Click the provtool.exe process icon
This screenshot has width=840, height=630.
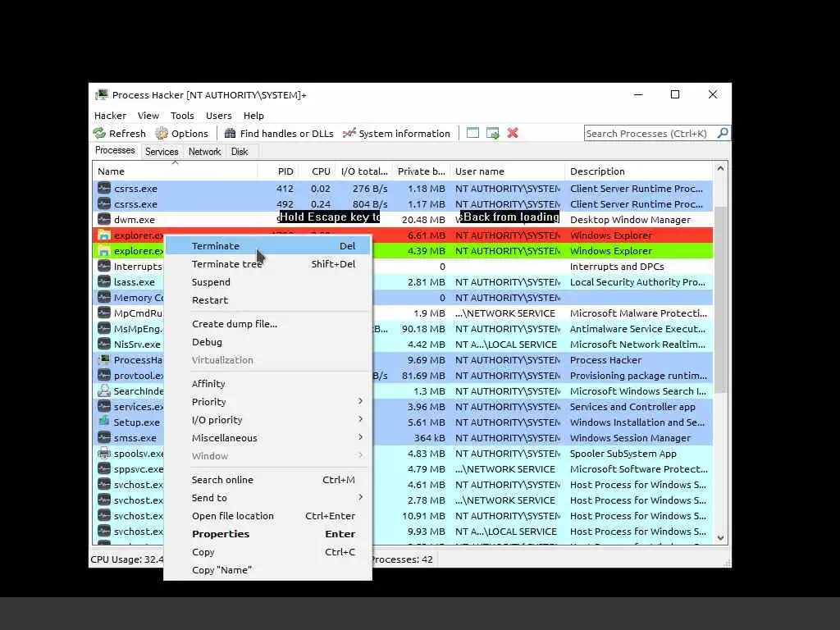[104, 376]
